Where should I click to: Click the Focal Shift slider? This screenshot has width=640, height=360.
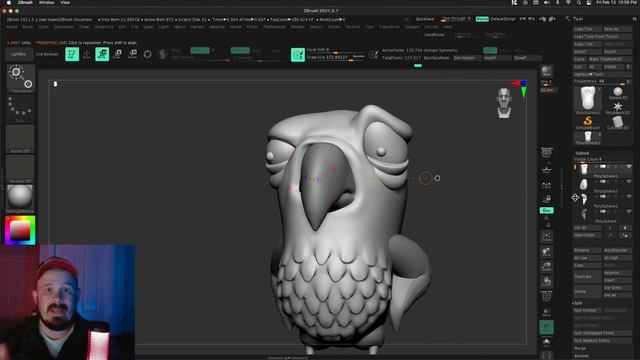pos(336,51)
